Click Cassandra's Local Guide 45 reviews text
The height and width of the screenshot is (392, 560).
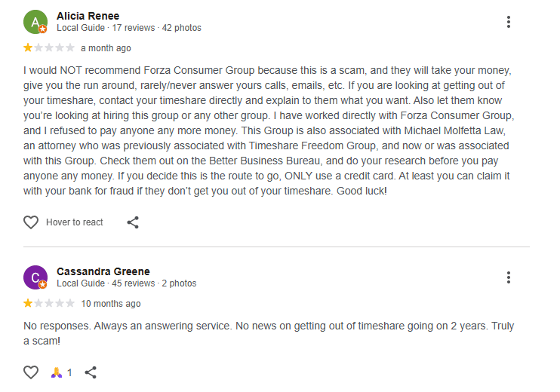tap(126, 283)
